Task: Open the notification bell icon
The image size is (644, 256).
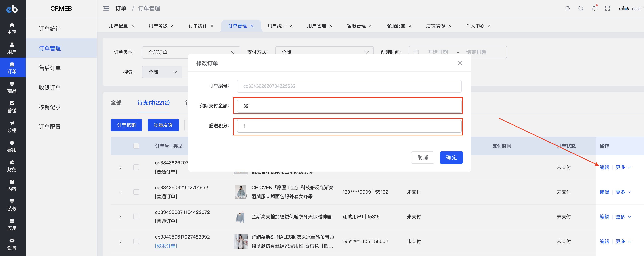Action: pyautogui.click(x=594, y=8)
